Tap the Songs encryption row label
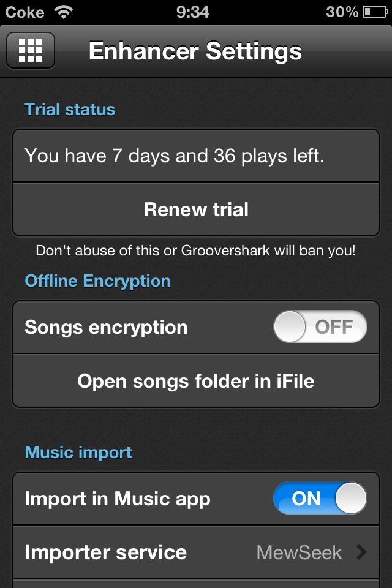This screenshot has width=392, height=588. [x=106, y=327]
